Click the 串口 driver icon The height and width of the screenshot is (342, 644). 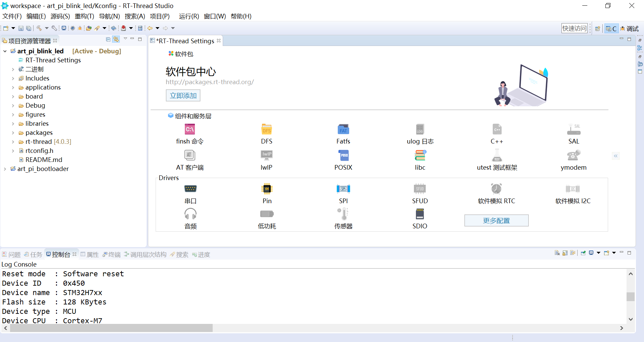191,189
